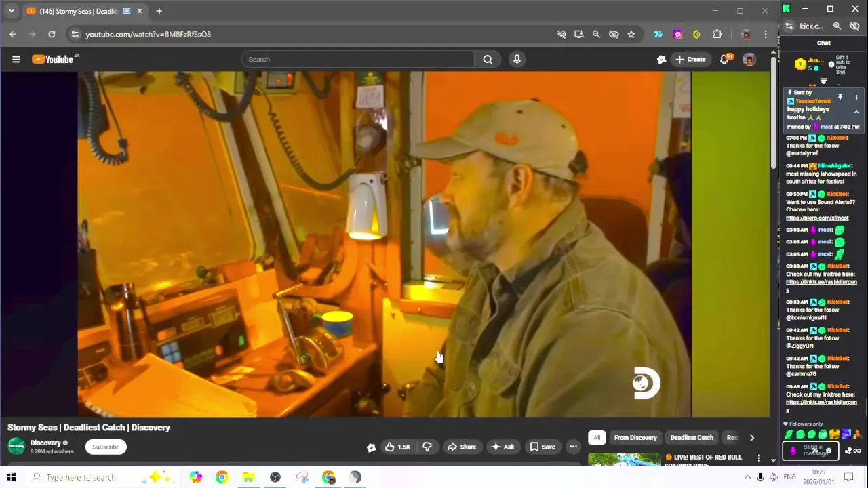Go to the YouTube home logo

[53, 60]
